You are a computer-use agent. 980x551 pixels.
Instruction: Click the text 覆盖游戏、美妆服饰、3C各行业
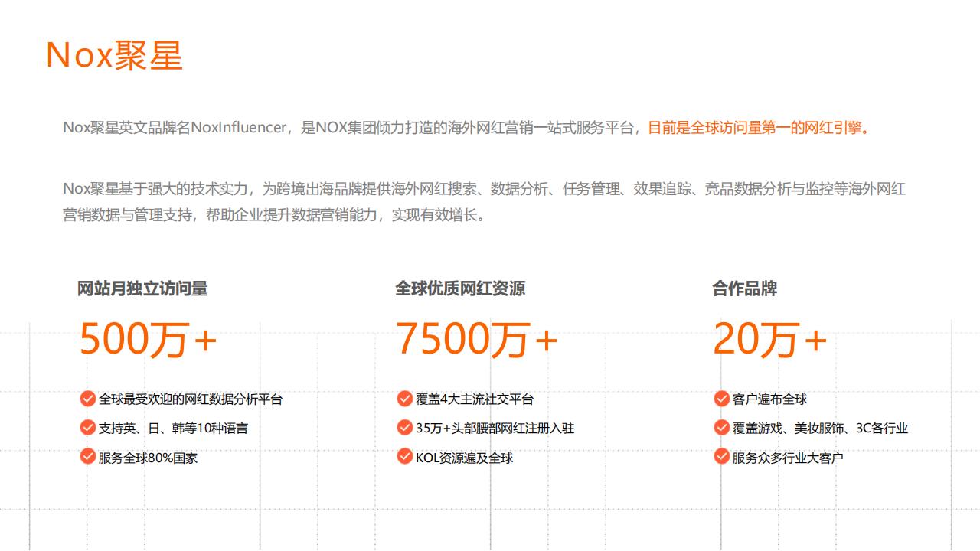[820, 428]
